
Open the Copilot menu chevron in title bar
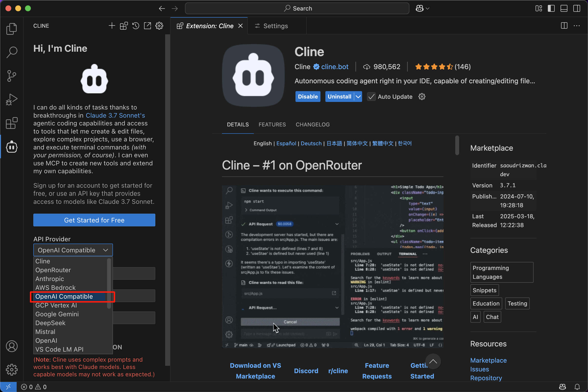pos(428,8)
